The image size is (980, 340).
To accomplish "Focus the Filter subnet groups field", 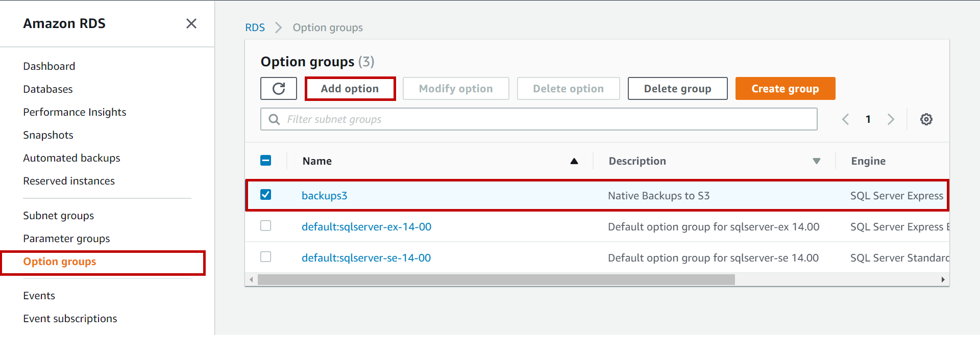I will click(x=546, y=119).
